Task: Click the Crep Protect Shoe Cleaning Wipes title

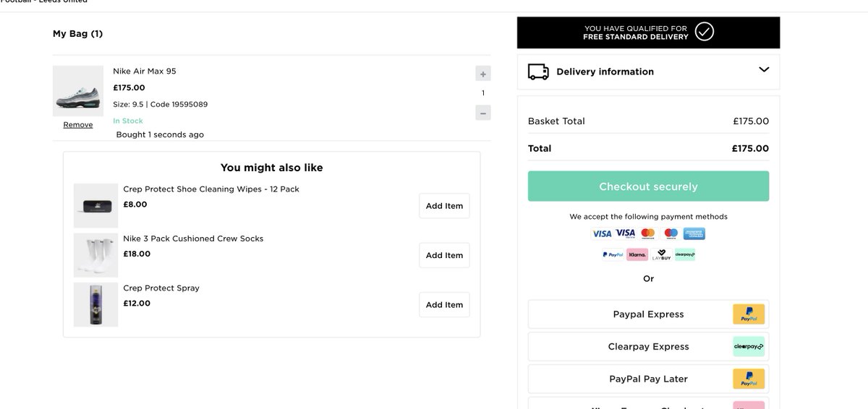Action: 211,189
